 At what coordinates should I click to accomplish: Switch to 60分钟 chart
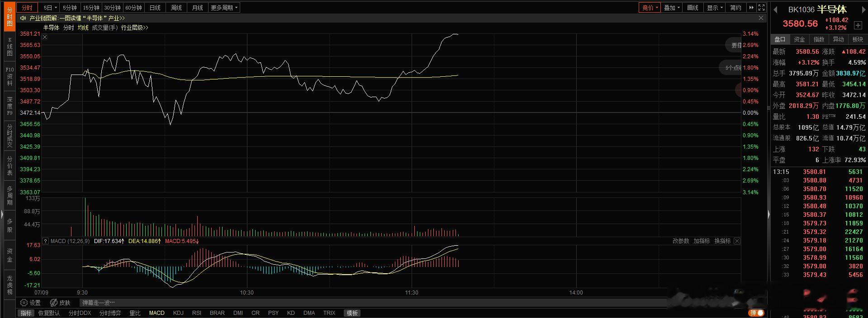(133, 8)
